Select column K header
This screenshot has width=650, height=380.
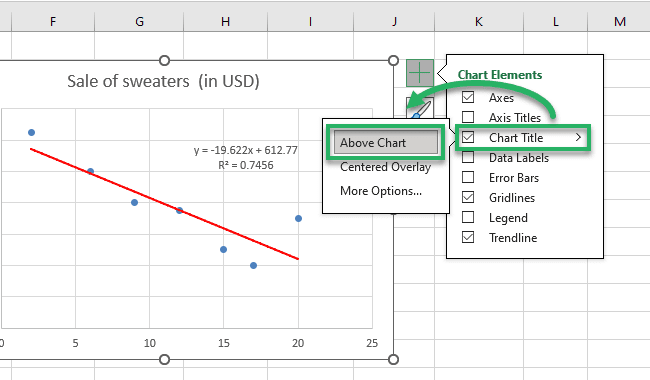click(x=479, y=22)
